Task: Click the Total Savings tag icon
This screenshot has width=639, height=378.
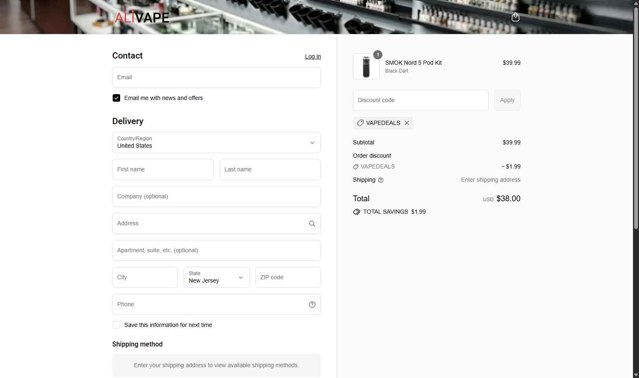Action: [356, 212]
